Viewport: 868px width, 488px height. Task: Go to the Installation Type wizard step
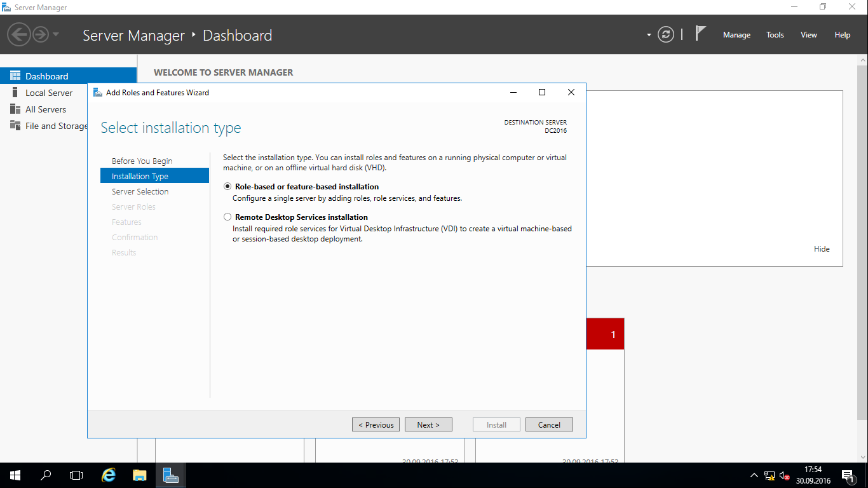tap(154, 176)
